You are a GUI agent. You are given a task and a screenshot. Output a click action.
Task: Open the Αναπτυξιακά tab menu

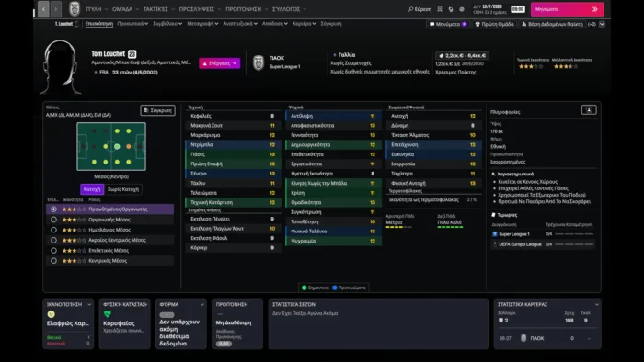tap(240, 24)
